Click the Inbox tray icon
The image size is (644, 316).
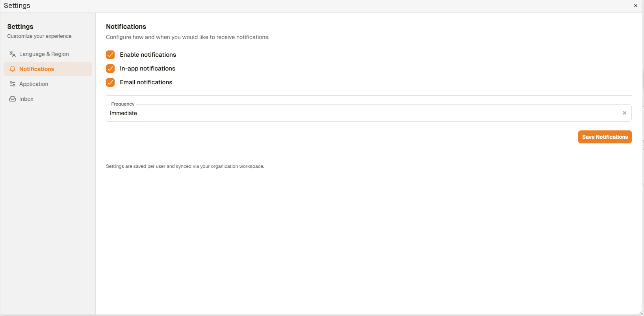(x=13, y=99)
